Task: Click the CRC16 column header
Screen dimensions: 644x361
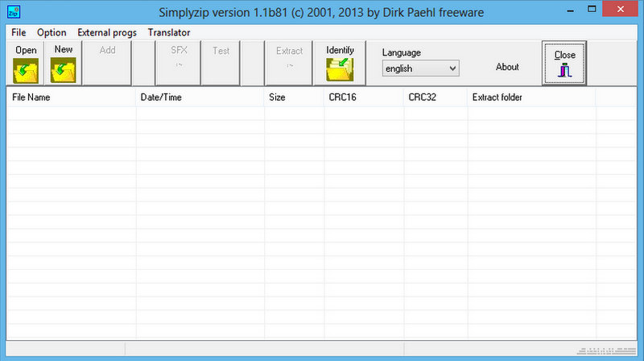Action: (x=364, y=98)
